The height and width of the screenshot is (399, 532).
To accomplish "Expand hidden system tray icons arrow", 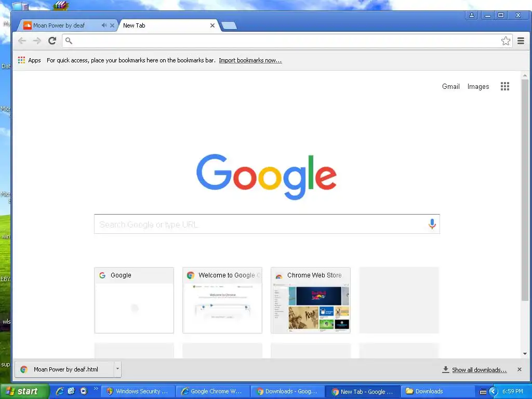I will point(493,392).
